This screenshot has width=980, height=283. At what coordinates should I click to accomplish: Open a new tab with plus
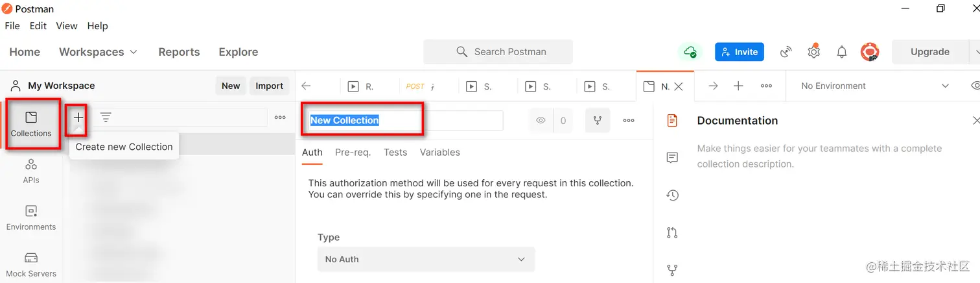click(x=738, y=86)
